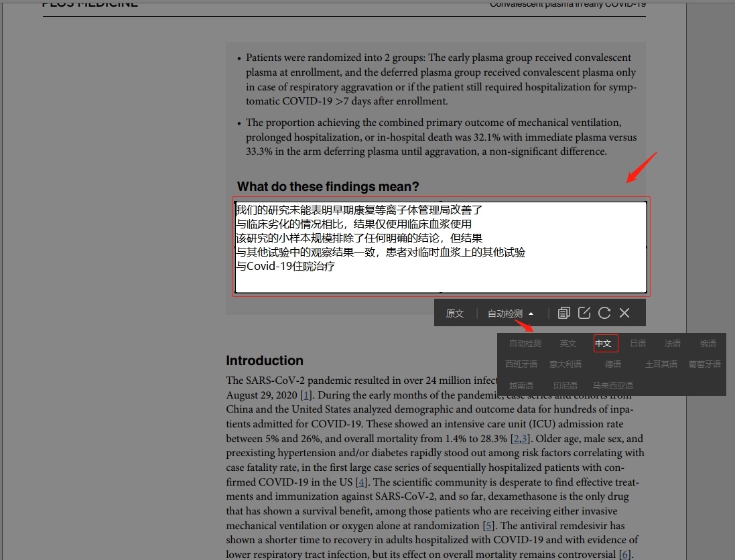735x560 pixels.
Task: Select 日语 in the language list
Action: click(x=637, y=344)
